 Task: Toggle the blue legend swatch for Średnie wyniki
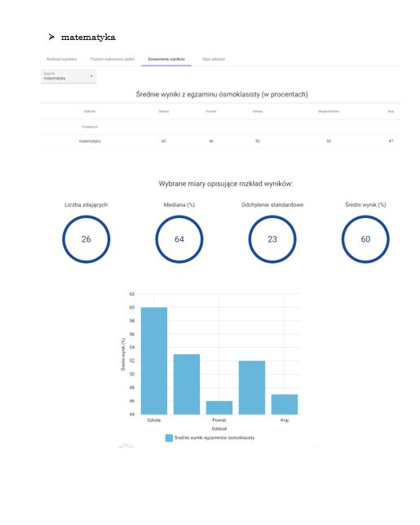click(x=169, y=438)
